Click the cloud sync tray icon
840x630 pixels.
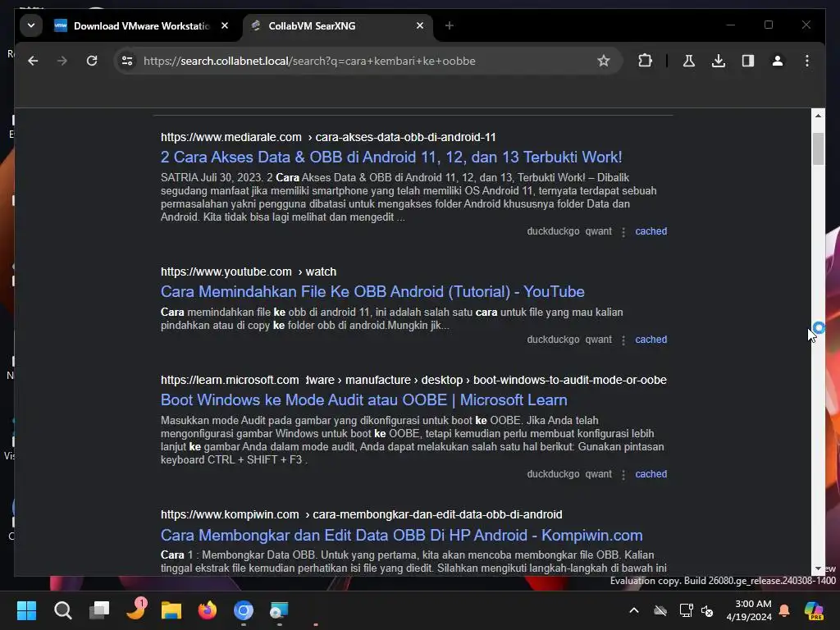click(660, 610)
